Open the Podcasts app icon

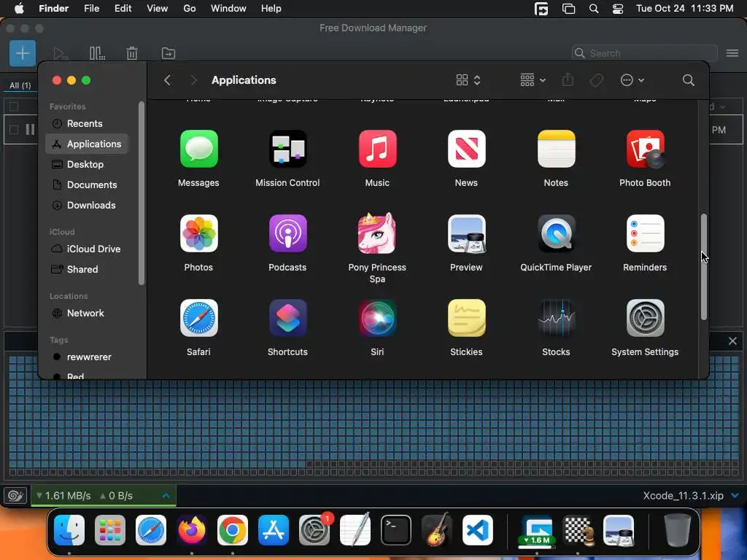click(287, 233)
